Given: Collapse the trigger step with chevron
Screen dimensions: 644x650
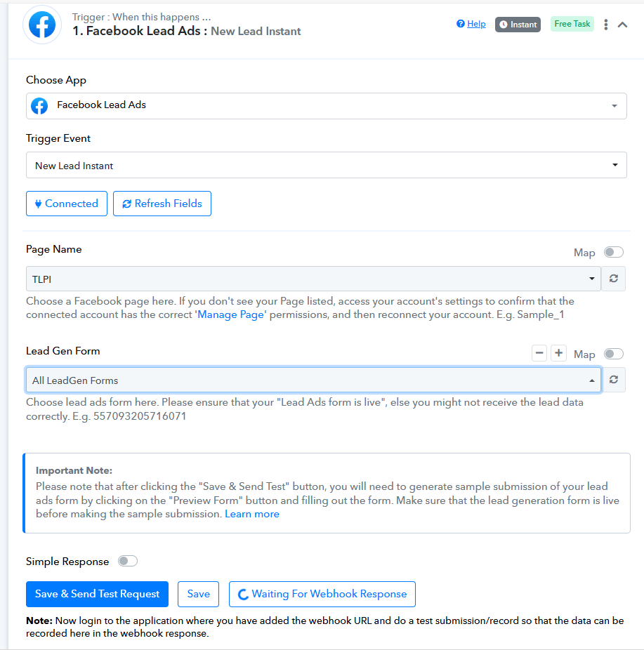Looking at the screenshot, I should click(x=622, y=25).
